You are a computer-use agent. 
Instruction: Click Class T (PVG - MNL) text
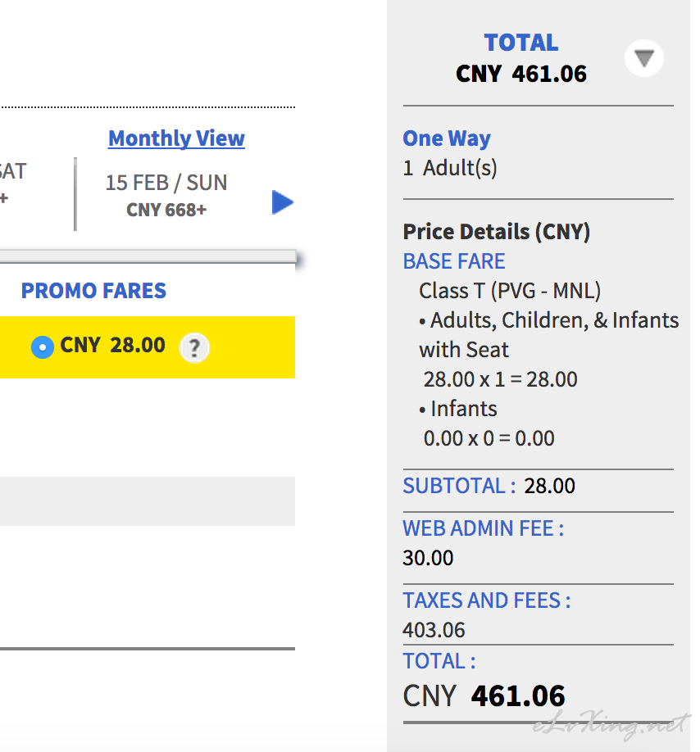(x=510, y=291)
